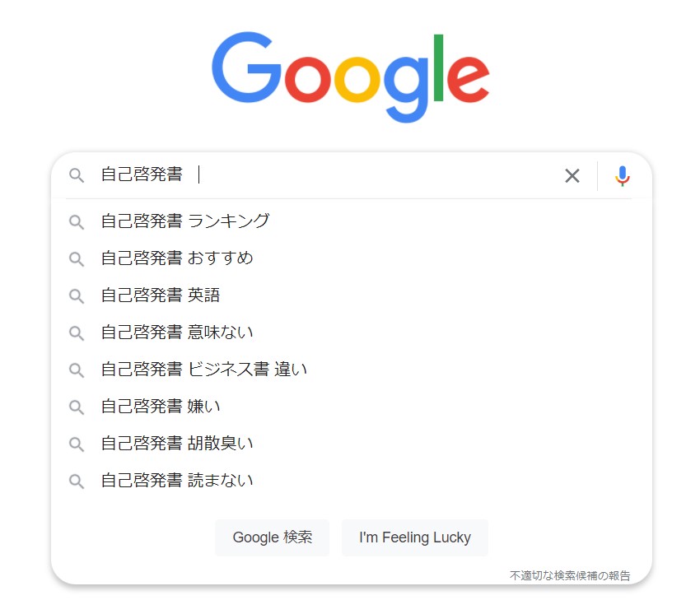Click the I'm Feeling Lucky button
This screenshot has width=700, height=614.
[x=415, y=537]
